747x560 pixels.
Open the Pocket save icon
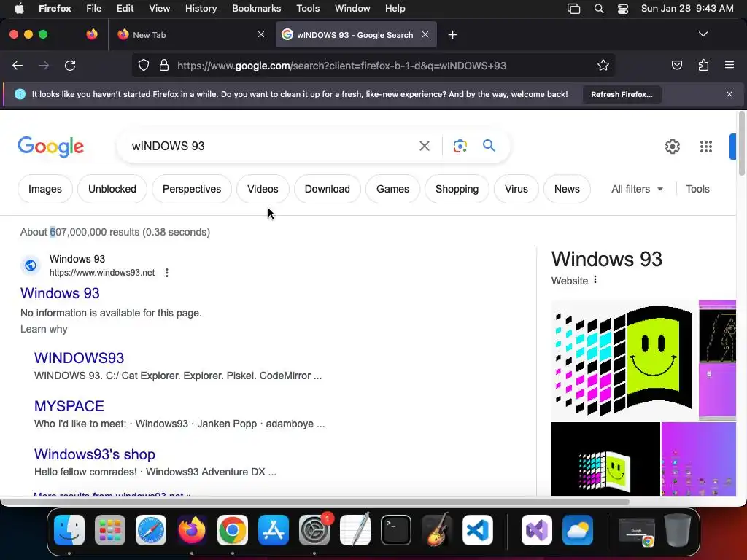pyautogui.click(x=676, y=65)
